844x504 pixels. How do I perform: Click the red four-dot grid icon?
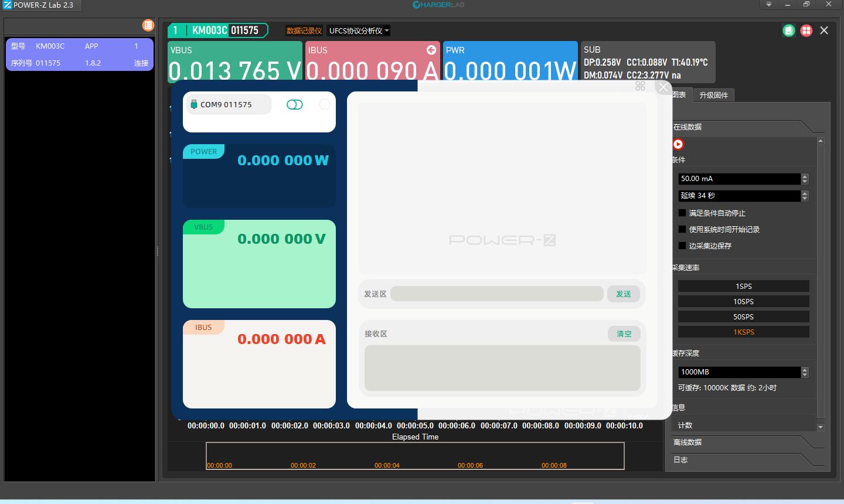806,30
